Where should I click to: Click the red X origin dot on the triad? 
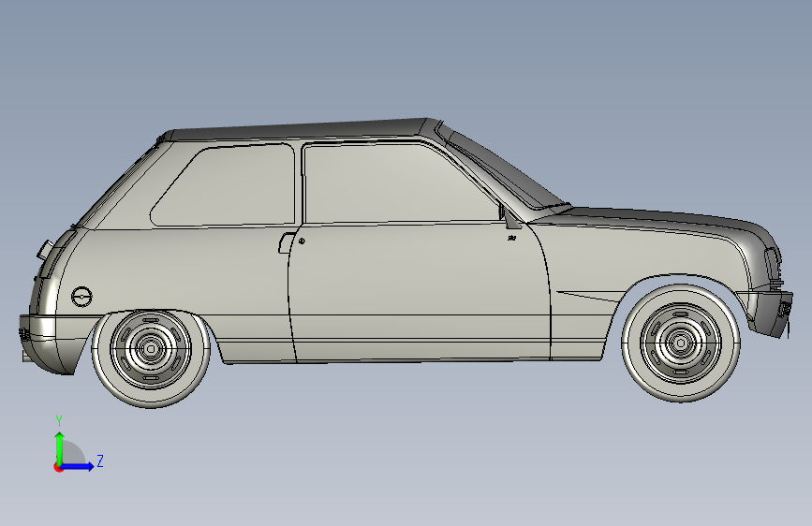pyautogui.click(x=57, y=467)
